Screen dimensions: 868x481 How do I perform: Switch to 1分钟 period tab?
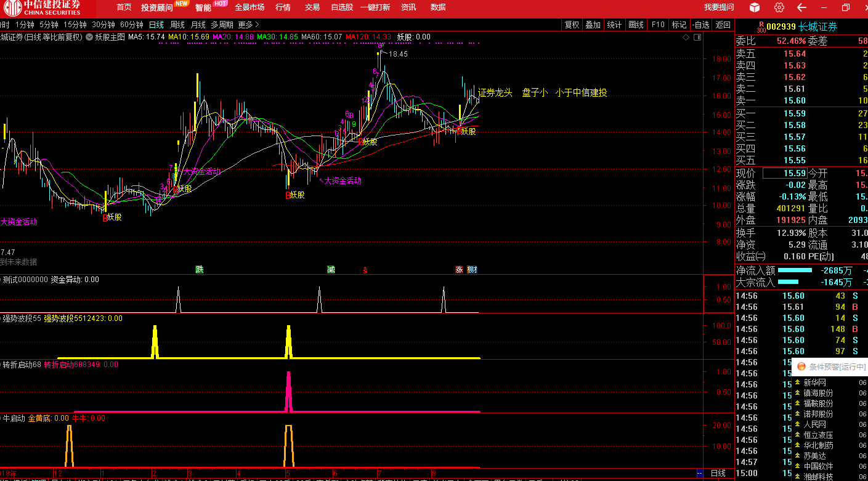click(x=25, y=25)
